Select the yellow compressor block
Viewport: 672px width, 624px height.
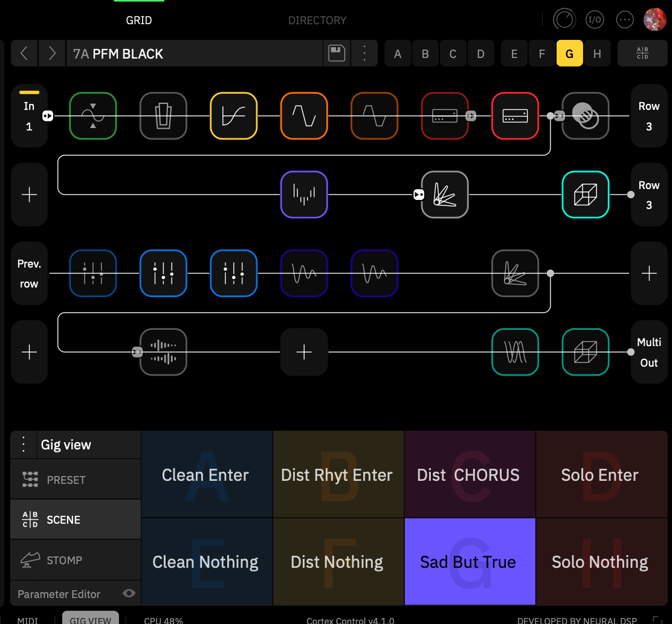(234, 115)
